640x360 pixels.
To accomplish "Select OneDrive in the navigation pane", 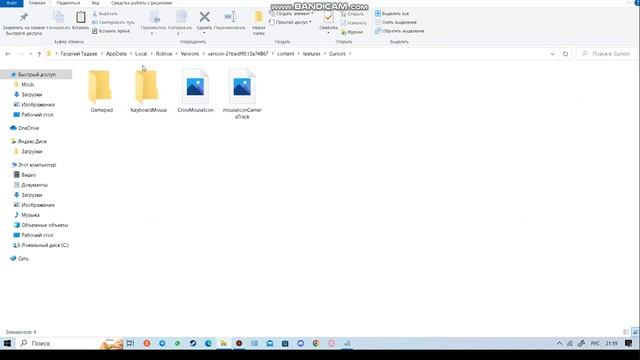I will pos(28,128).
